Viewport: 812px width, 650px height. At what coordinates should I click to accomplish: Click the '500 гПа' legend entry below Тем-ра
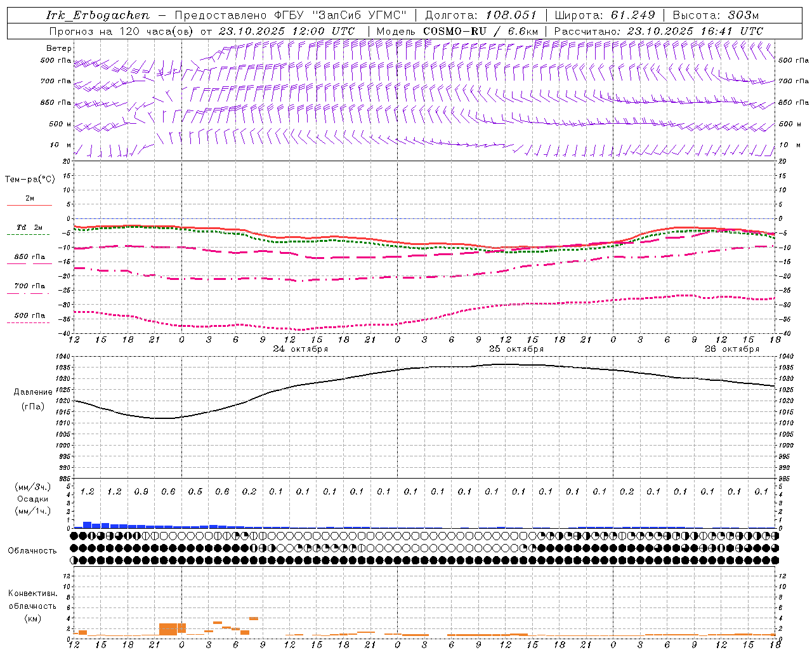[29, 315]
